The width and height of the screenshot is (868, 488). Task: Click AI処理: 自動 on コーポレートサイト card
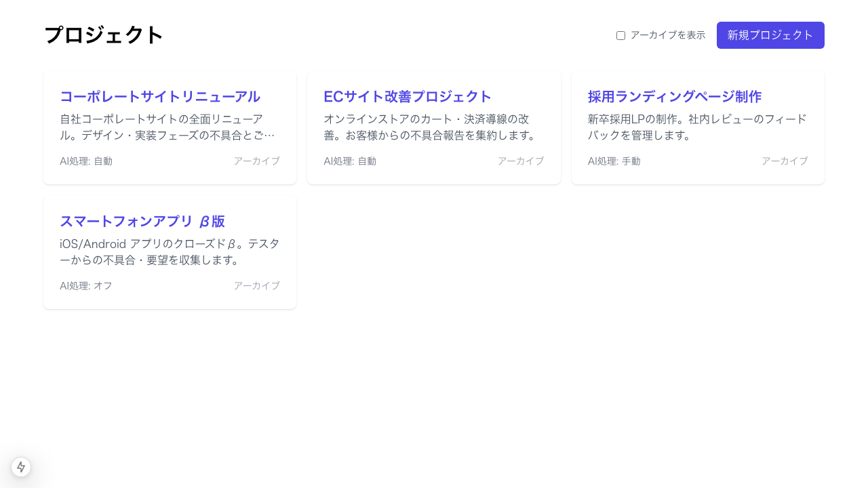86,161
